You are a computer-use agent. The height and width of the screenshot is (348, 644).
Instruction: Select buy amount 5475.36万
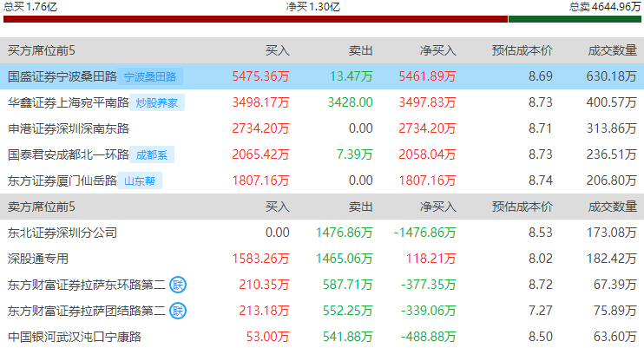pyautogui.click(x=260, y=76)
